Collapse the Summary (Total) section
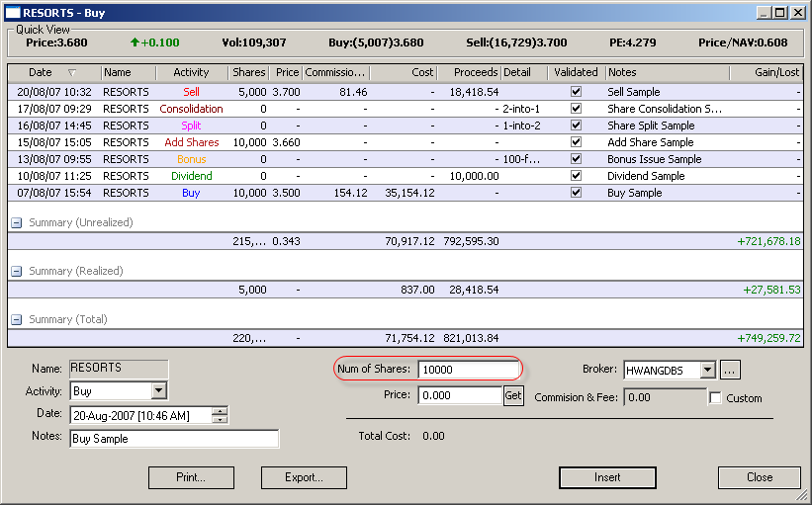 (17, 320)
